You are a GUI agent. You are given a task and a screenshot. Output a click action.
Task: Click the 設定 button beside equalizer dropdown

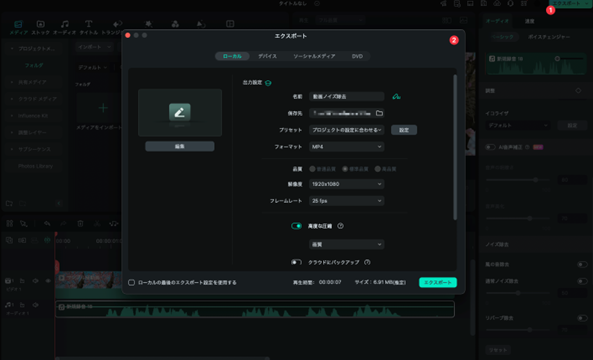(572, 125)
